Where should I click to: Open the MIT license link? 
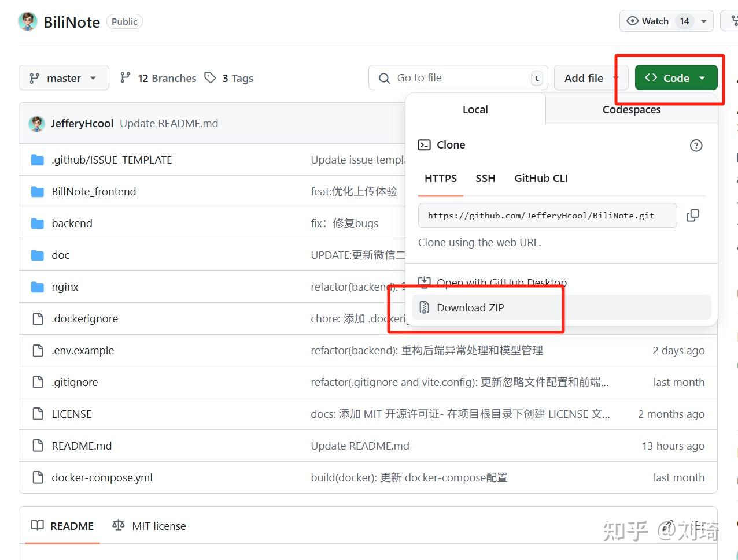click(158, 525)
